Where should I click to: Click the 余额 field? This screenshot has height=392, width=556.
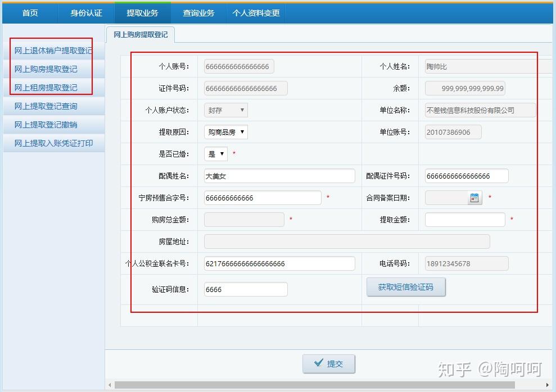click(465, 89)
